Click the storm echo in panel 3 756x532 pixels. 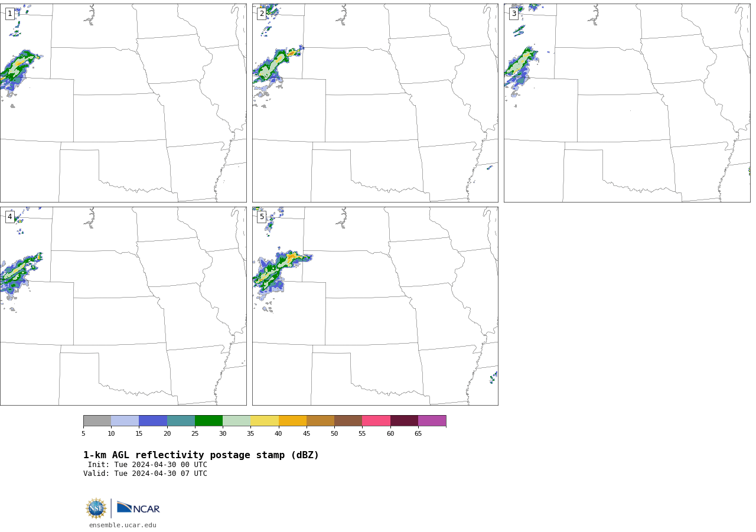(520, 66)
